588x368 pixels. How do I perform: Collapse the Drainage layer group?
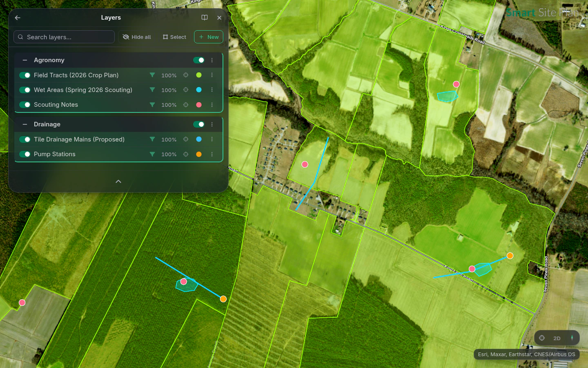(25, 124)
